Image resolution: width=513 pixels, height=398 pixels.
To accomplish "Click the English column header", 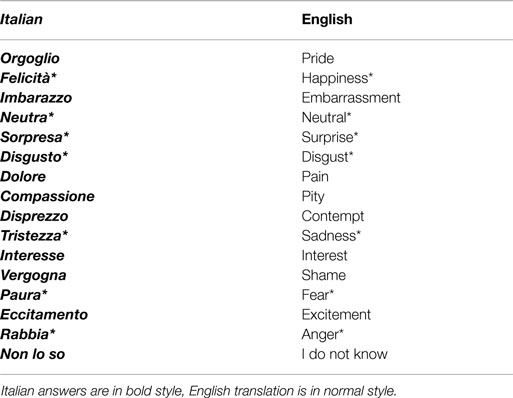I will point(327,19).
